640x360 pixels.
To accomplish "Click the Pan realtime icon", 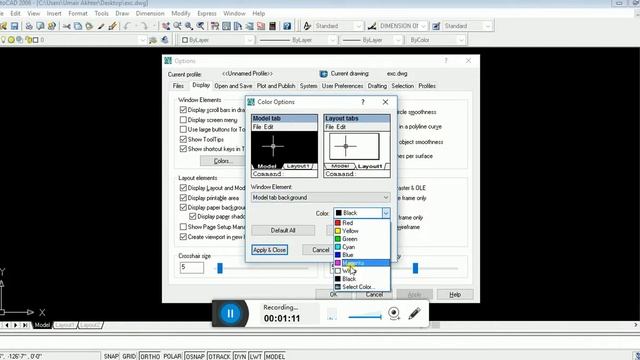I will [x=166, y=26].
